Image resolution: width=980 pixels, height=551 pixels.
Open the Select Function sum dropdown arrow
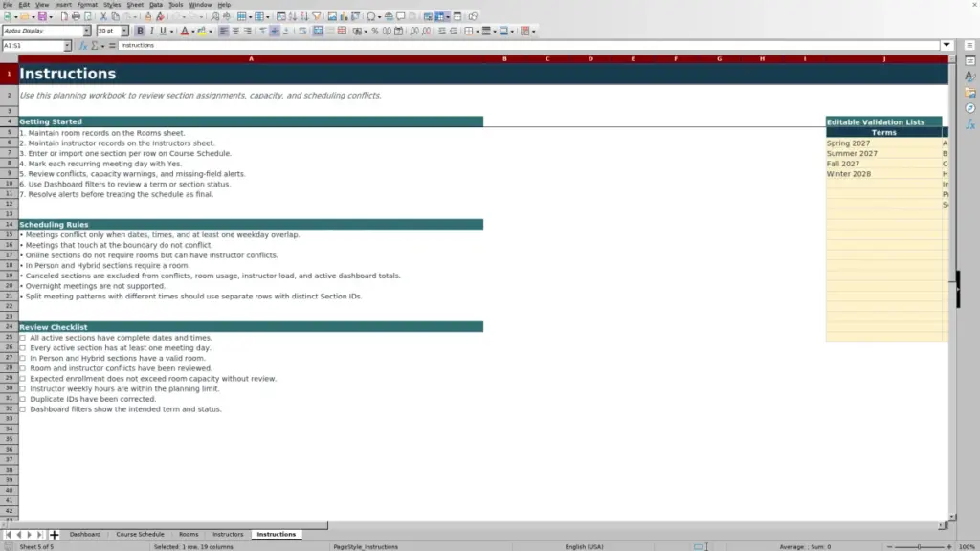tap(103, 46)
